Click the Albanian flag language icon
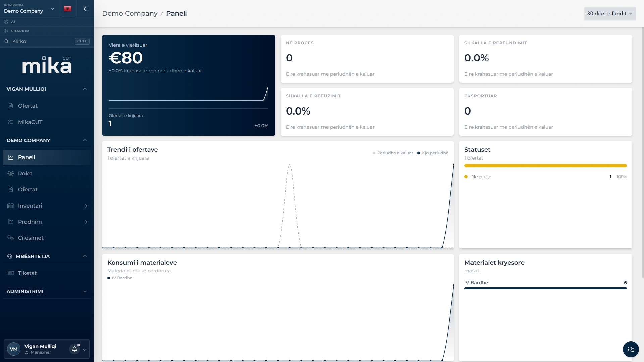 [68, 9]
